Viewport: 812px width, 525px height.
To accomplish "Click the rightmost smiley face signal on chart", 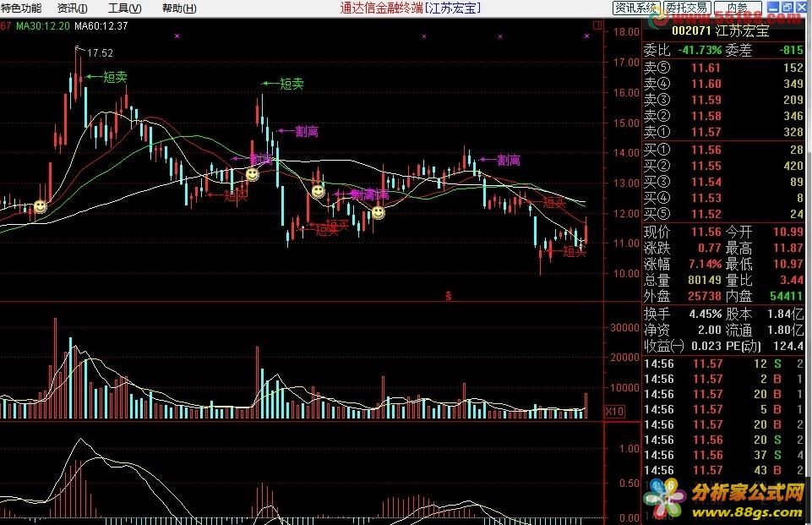I will (x=379, y=212).
